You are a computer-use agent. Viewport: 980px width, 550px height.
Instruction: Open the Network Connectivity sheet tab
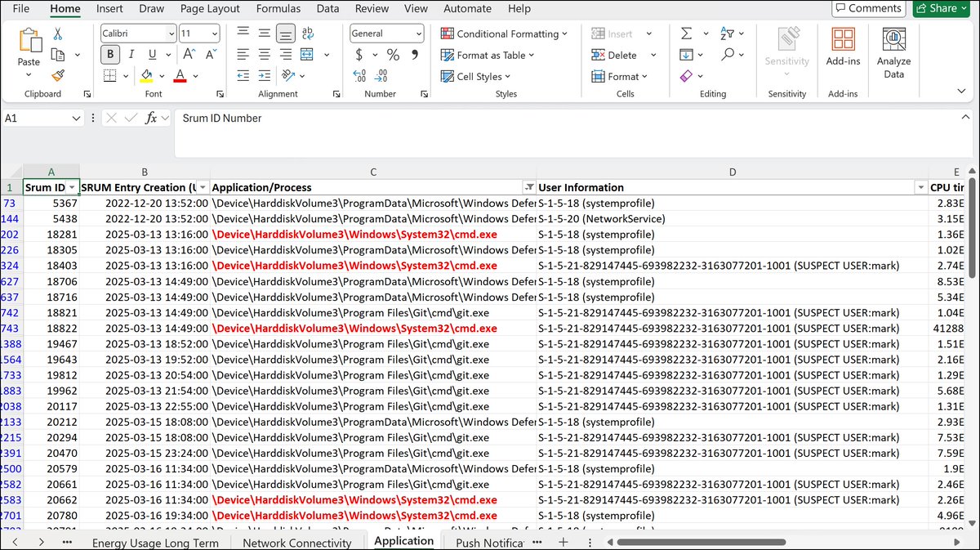(297, 543)
